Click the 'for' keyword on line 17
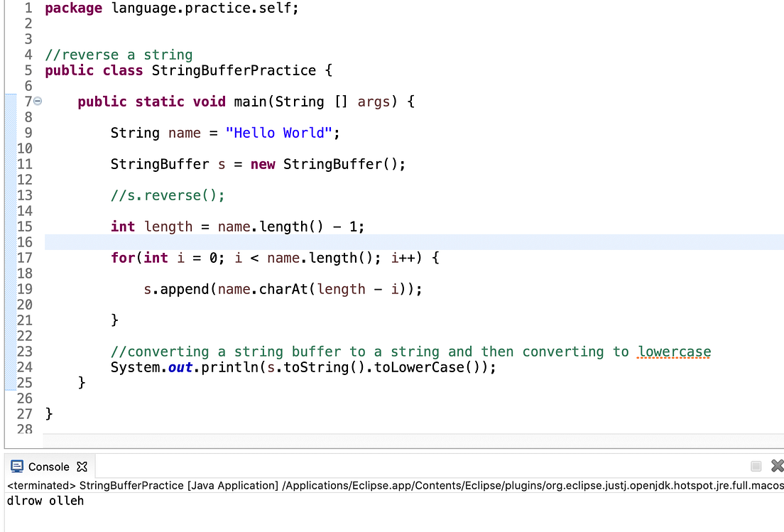This screenshot has height=532, width=784. (x=122, y=258)
